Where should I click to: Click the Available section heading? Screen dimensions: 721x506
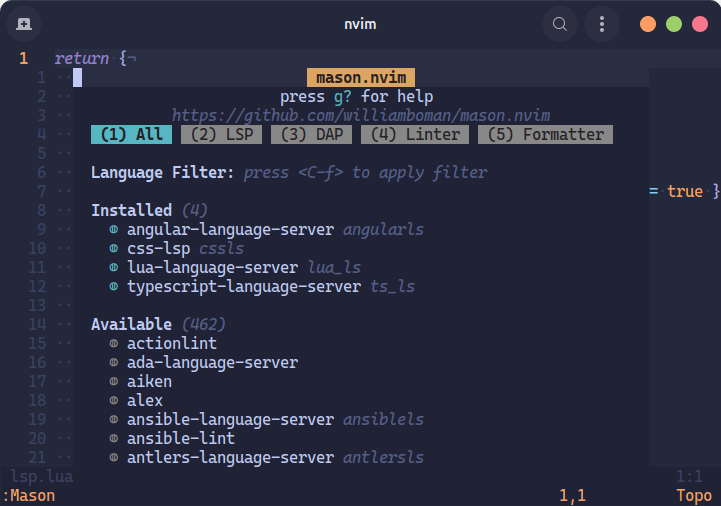click(x=132, y=324)
